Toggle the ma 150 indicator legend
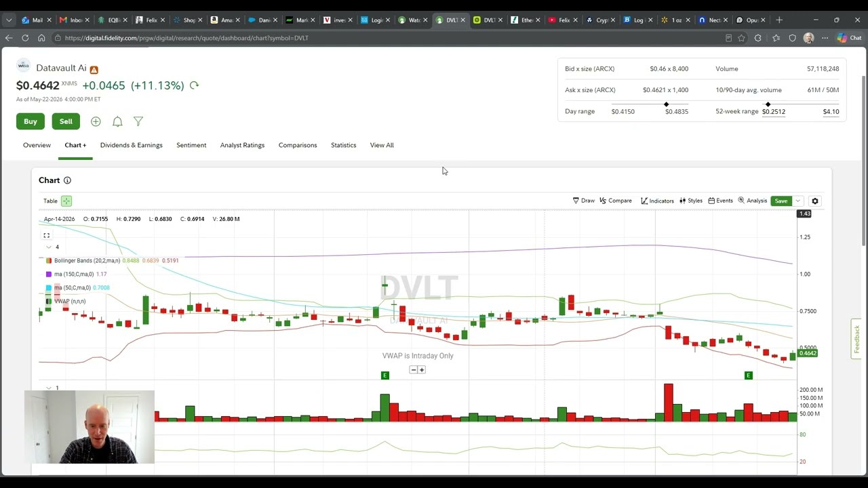 click(74, 274)
